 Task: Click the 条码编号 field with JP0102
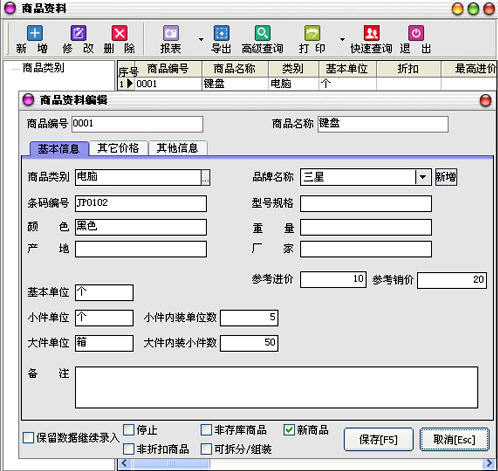[141, 203]
